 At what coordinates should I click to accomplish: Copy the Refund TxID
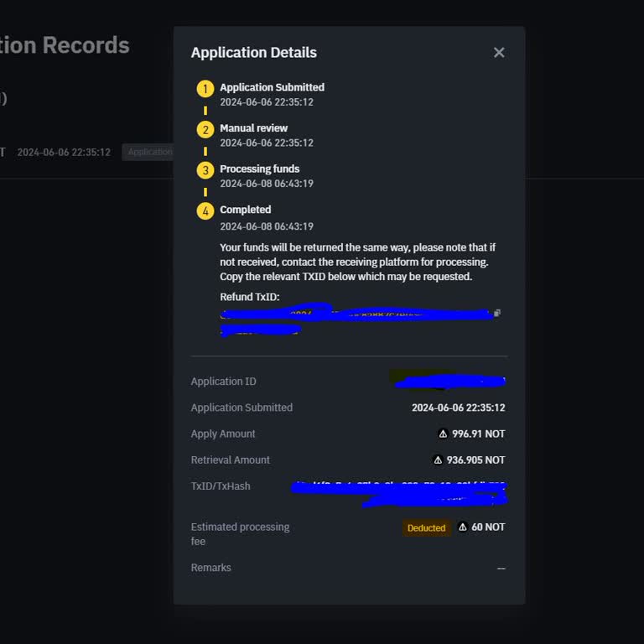[497, 314]
